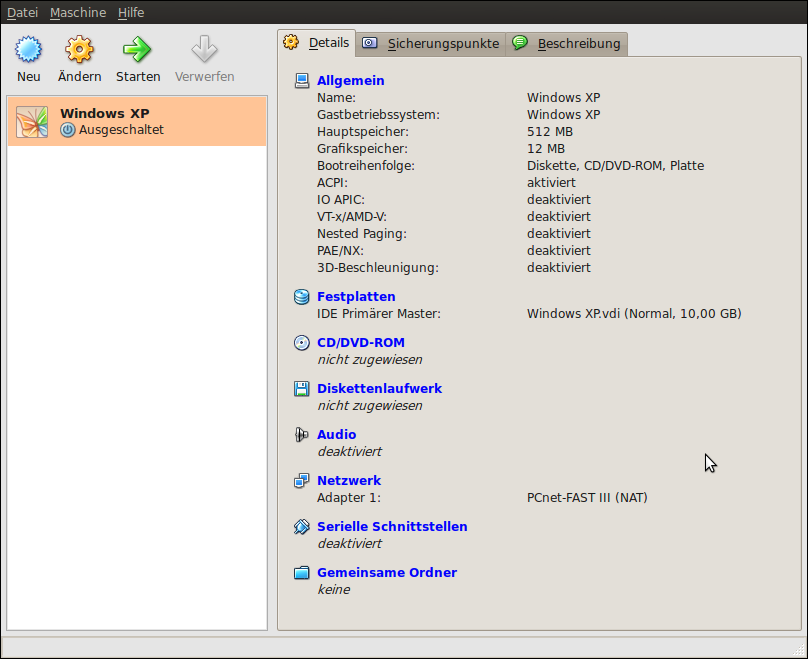The image size is (808, 659).
Task: Click the Diskettenlaufwerk floppy icon
Action: [x=302, y=389]
